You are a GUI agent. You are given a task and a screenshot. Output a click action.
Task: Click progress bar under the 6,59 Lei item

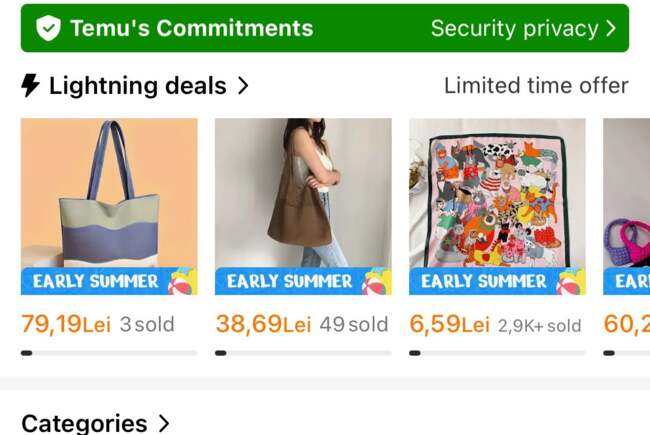point(497,352)
